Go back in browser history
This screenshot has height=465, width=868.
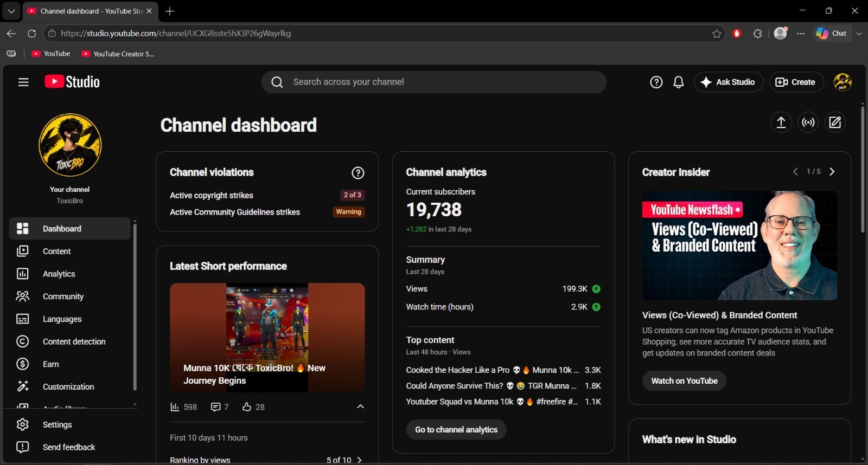point(11,34)
